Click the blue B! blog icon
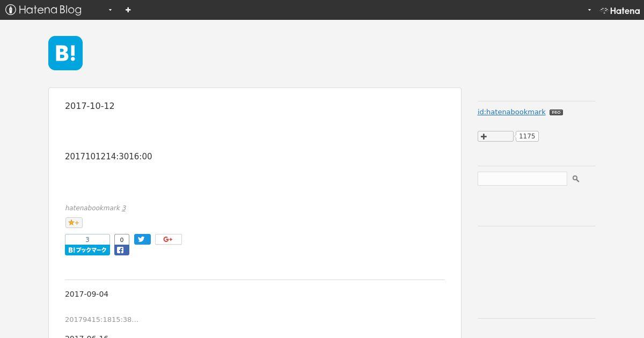This screenshot has height=338, width=644. click(65, 53)
